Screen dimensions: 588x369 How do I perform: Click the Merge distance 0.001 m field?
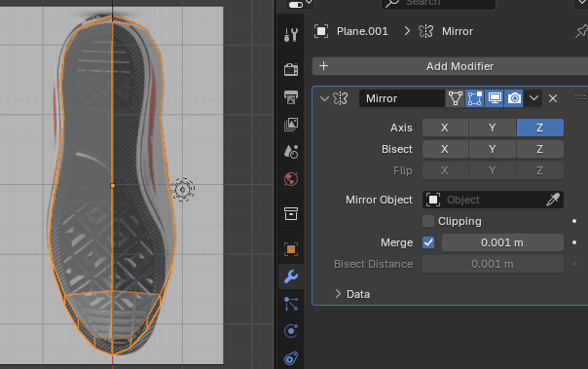pos(502,242)
